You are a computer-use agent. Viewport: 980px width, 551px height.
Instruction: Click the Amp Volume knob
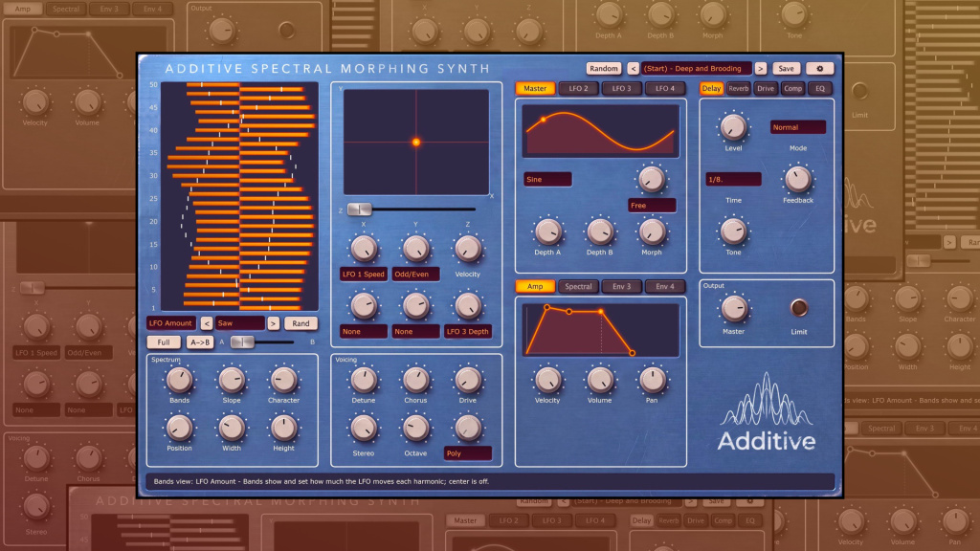click(x=599, y=380)
